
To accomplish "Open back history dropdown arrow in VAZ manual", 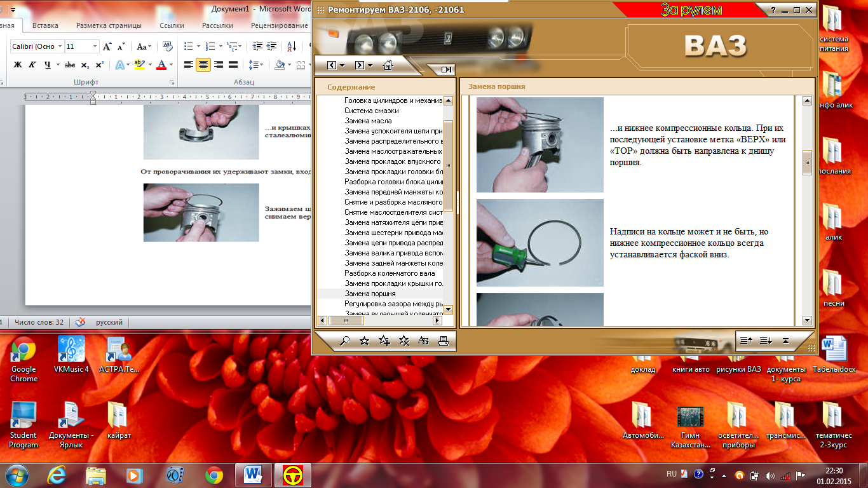I will [x=342, y=65].
